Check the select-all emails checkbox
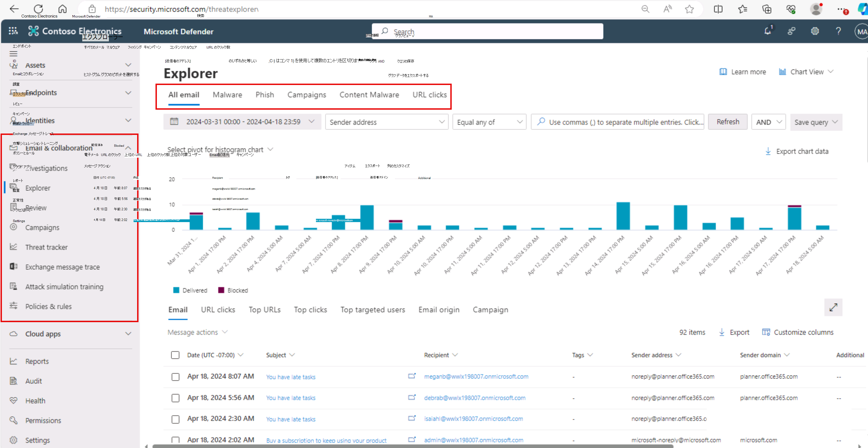 (175, 355)
